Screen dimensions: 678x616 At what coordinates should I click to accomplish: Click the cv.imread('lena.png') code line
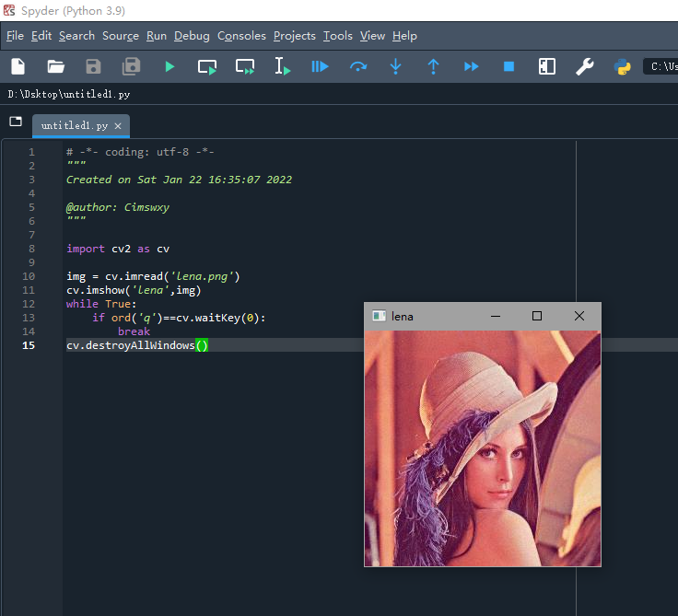[153, 276]
